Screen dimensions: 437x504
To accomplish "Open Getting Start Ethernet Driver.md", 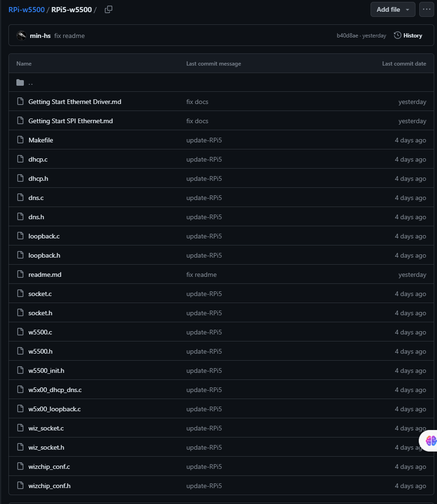I will point(75,102).
